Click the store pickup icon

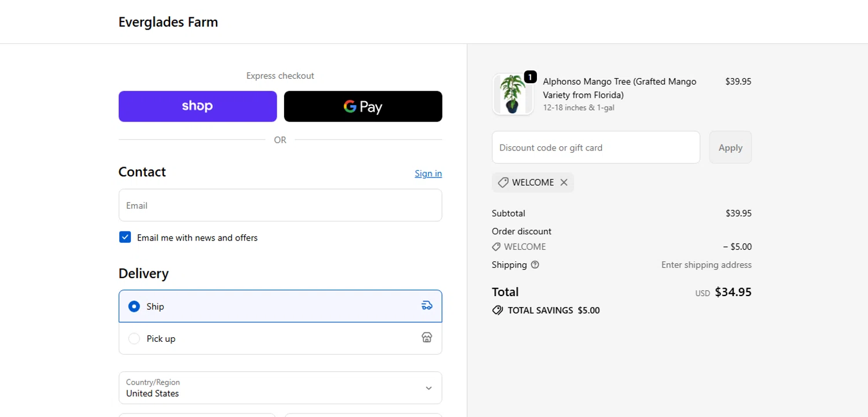(x=426, y=338)
